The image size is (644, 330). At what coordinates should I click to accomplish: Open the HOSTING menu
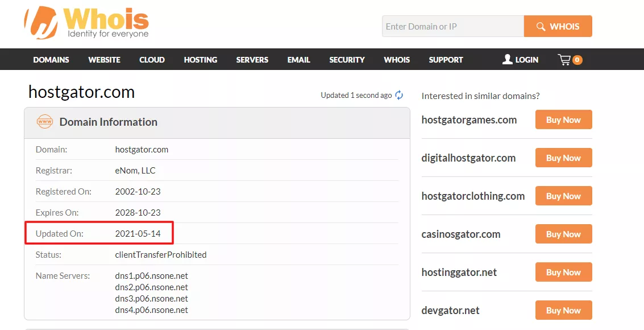pyautogui.click(x=201, y=60)
